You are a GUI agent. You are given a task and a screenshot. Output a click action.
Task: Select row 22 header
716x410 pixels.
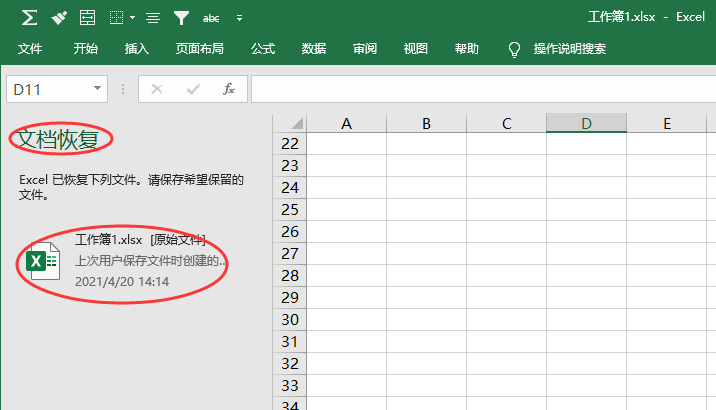coord(290,143)
